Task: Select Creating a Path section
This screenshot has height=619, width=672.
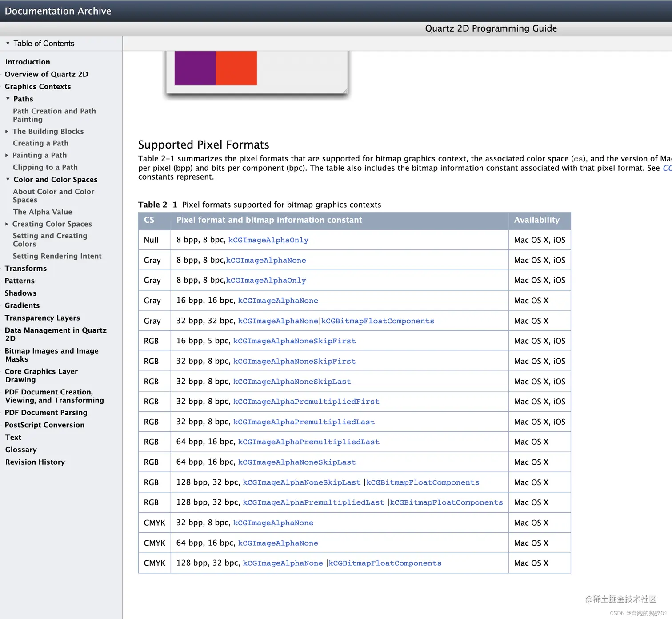Action: 40,143
